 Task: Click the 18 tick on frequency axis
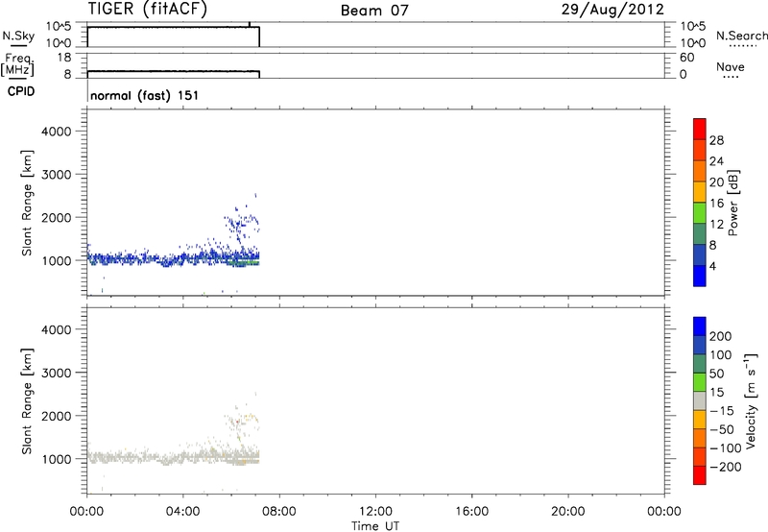pos(64,58)
